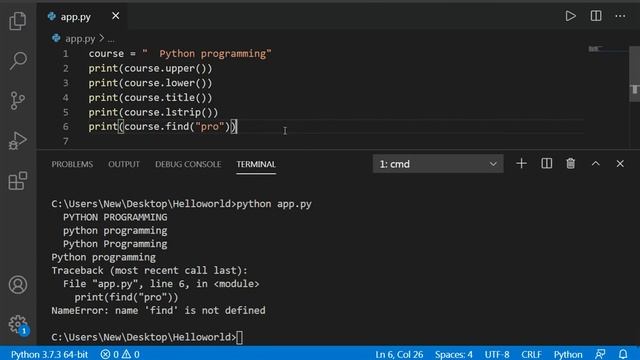Change indentation via 'Spaces: 4'
Viewport: 640px width, 360px height.
point(453,354)
